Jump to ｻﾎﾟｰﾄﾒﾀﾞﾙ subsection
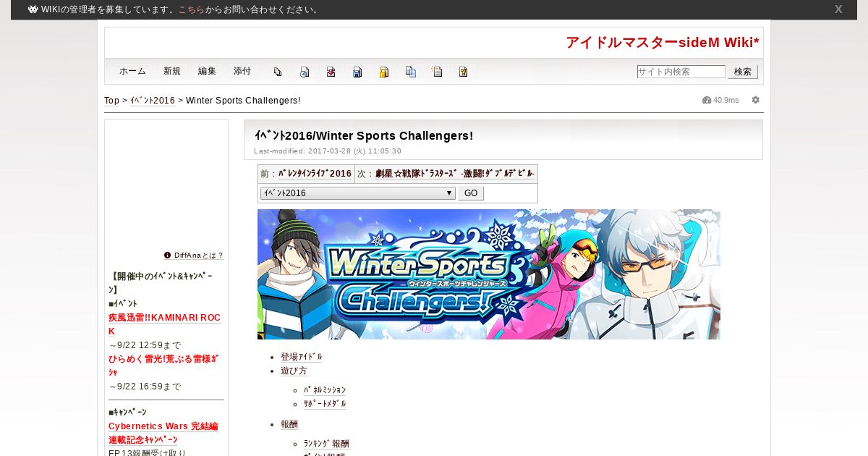 point(325,404)
